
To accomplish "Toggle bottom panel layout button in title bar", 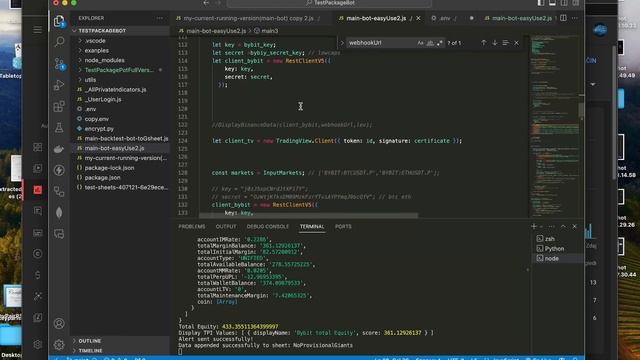I will click(x=552, y=3).
